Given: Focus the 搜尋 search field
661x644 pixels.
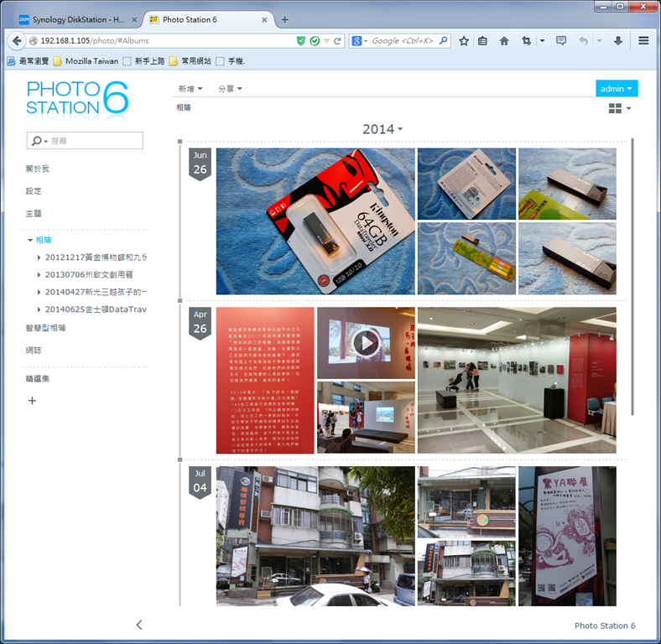Looking at the screenshot, I should (x=85, y=141).
